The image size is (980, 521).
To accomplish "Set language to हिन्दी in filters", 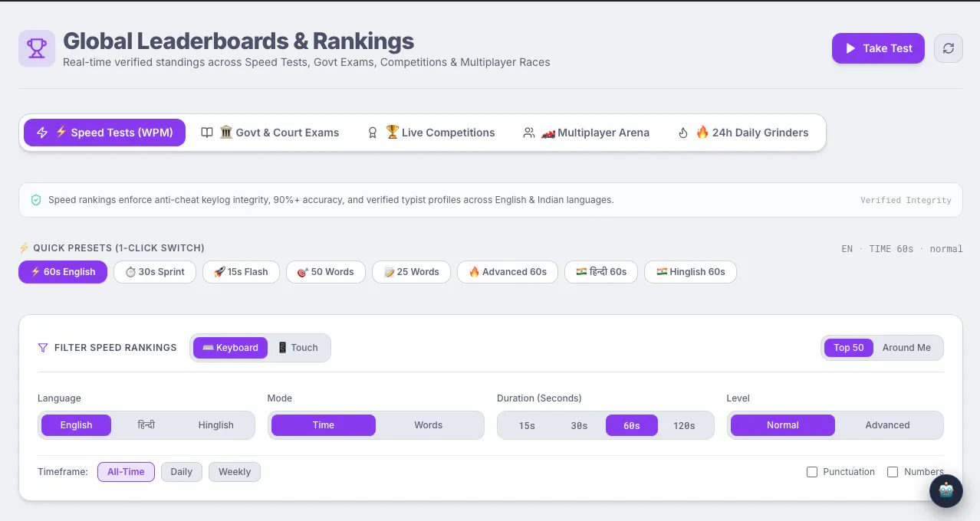I will click(x=146, y=425).
